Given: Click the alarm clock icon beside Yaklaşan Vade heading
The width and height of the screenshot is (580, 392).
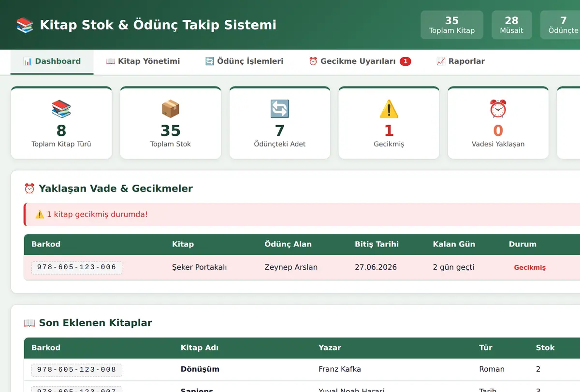Looking at the screenshot, I should pos(29,189).
